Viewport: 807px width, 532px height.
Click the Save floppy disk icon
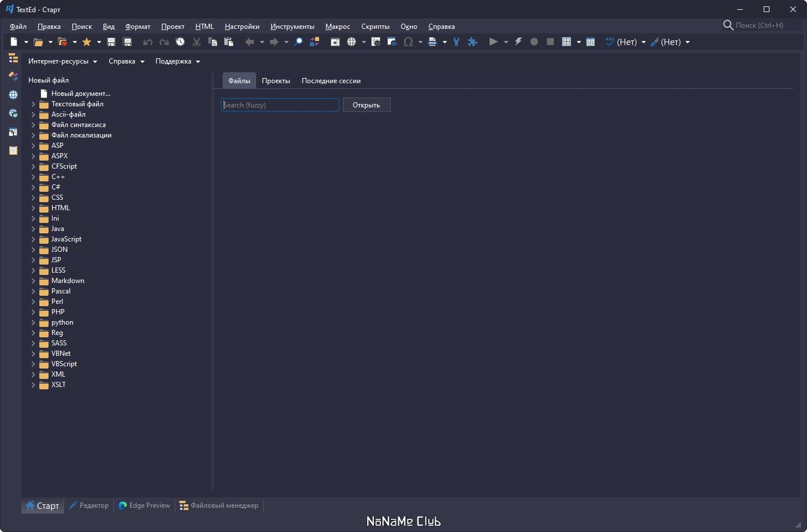pos(112,42)
